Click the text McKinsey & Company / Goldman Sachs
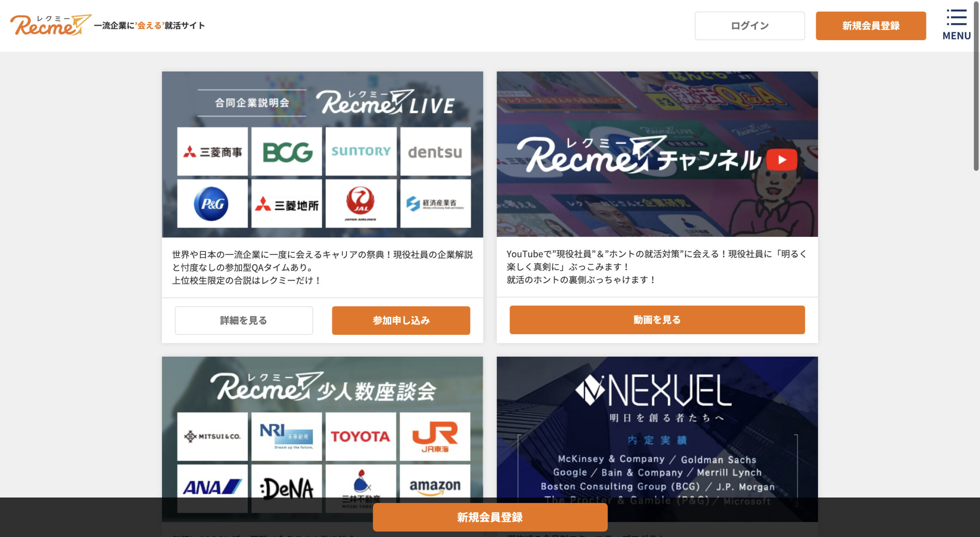 pos(657,459)
